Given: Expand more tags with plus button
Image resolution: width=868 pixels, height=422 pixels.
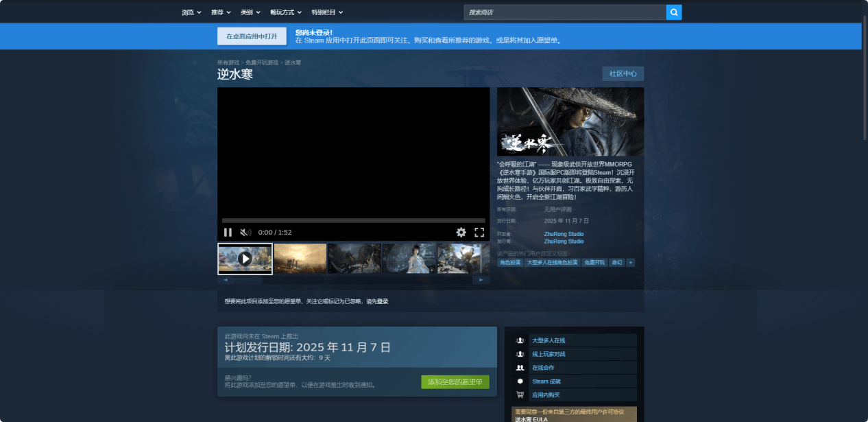Looking at the screenshot, I should [630, 263].
